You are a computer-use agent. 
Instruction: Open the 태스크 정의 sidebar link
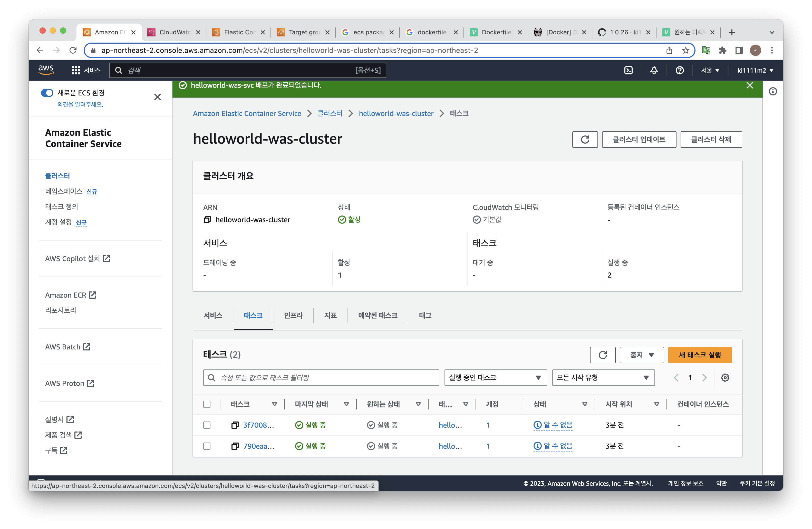61,206
